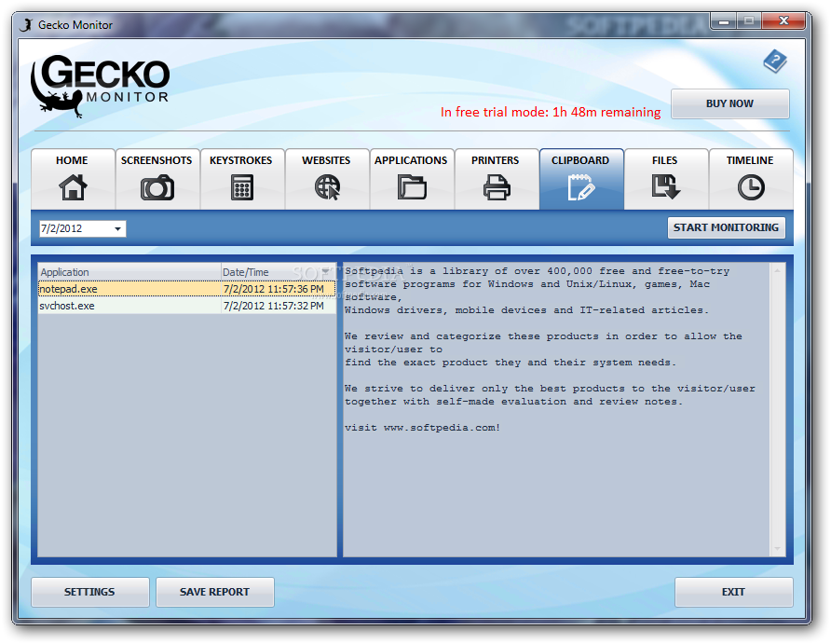Click the gecko icon in title bar
The width and height of the screenshot is (831, 644).
click(26, 25)
